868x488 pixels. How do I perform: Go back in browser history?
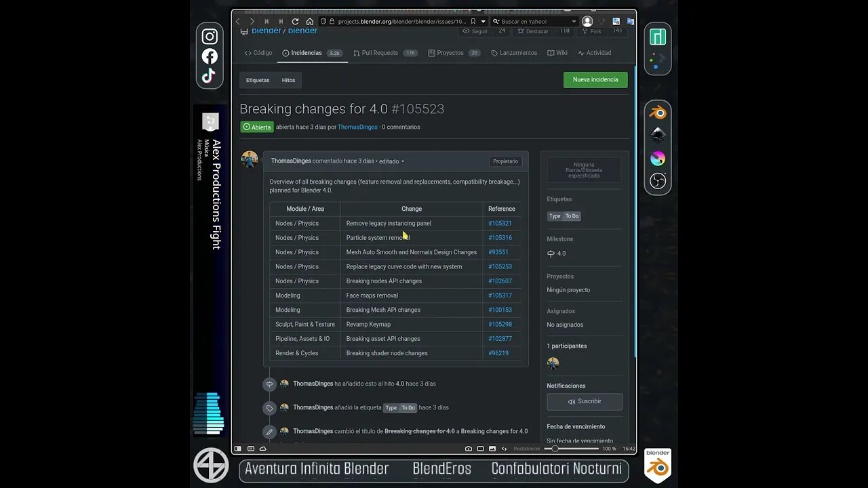238,22
